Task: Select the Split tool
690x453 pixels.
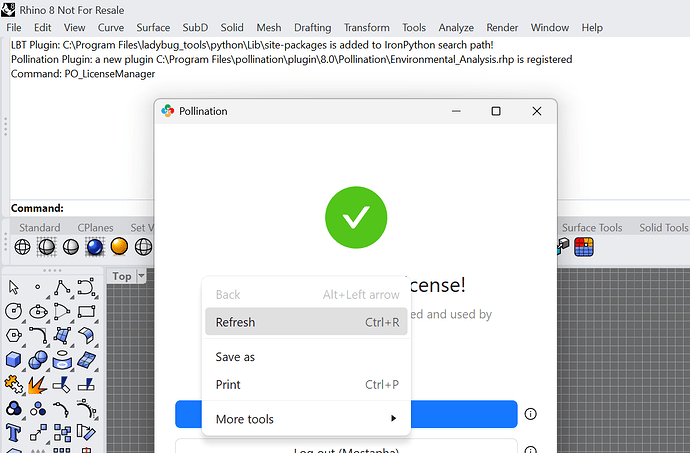Action: [x=86, y=384]
